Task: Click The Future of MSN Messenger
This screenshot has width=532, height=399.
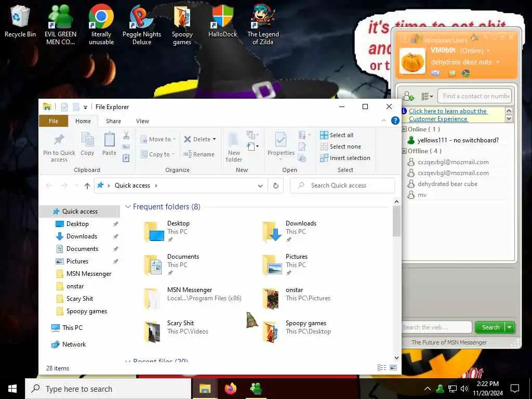Action: (449, 342)
